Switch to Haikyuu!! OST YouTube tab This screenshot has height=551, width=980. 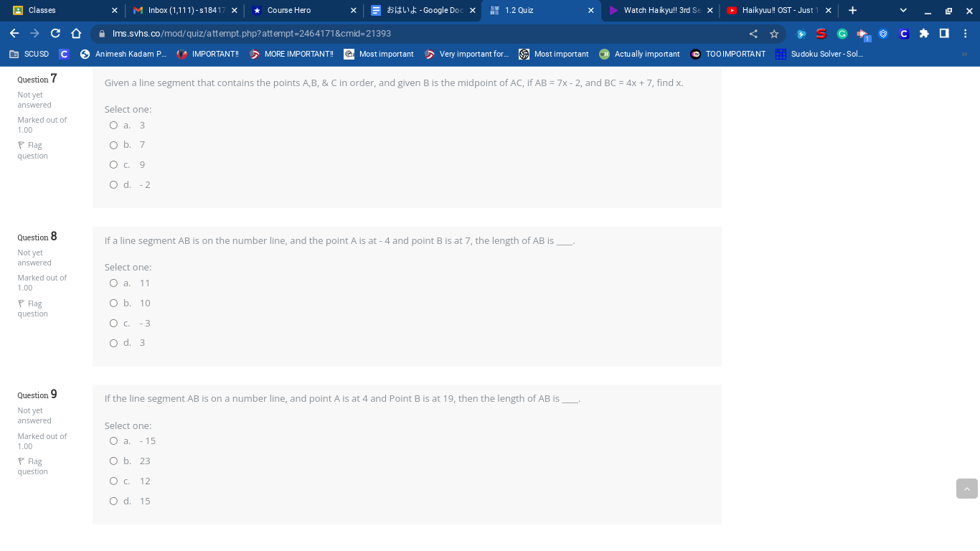778,11
